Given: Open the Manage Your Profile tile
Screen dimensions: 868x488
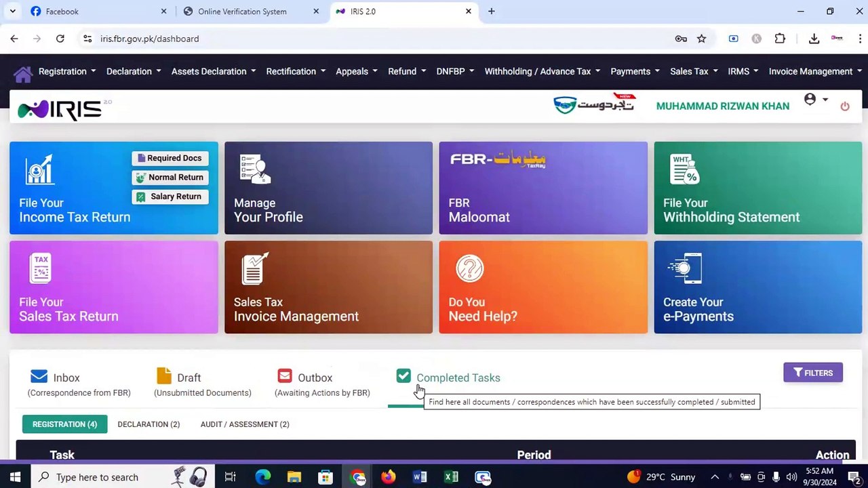Looking at the screenshot, I should point(328,188).
